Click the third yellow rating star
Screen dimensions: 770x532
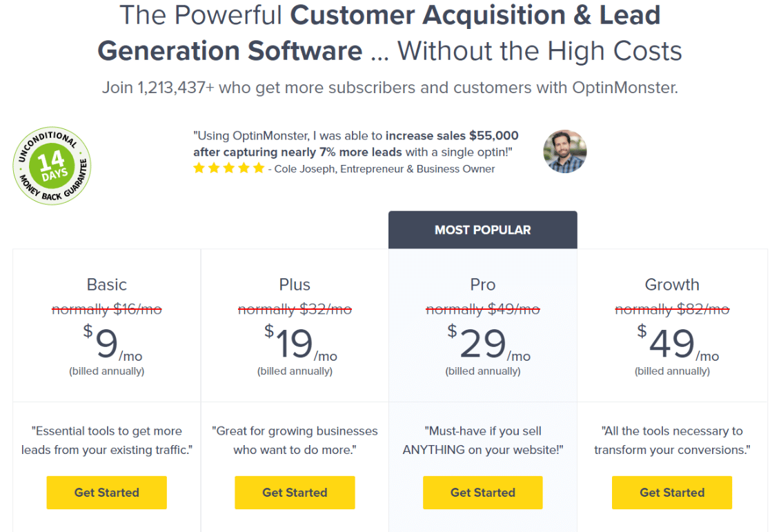tap(229, 168)
